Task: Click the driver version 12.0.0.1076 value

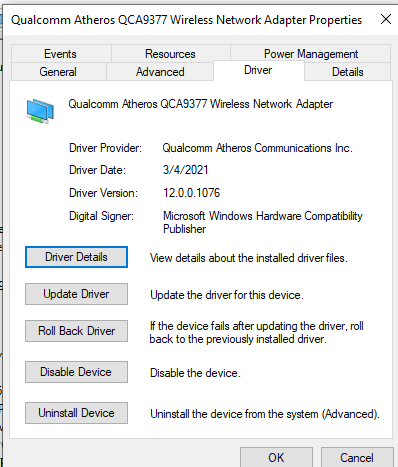Action: click(x=192, y=193)
